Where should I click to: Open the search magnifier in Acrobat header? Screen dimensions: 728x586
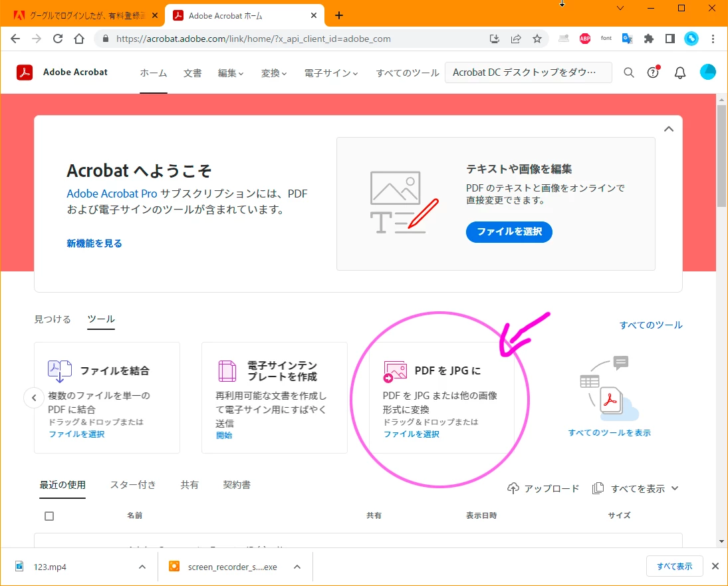[629, 73]
